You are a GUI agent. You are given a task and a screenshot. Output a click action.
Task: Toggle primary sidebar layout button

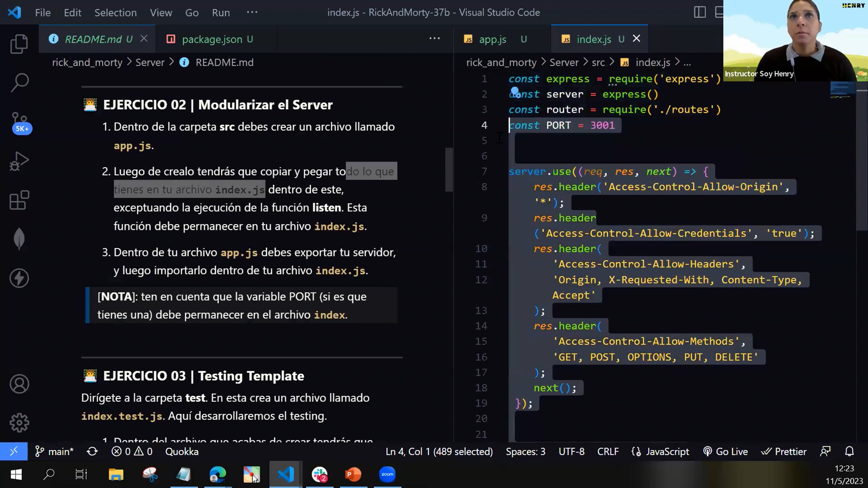tap(699, 12)
